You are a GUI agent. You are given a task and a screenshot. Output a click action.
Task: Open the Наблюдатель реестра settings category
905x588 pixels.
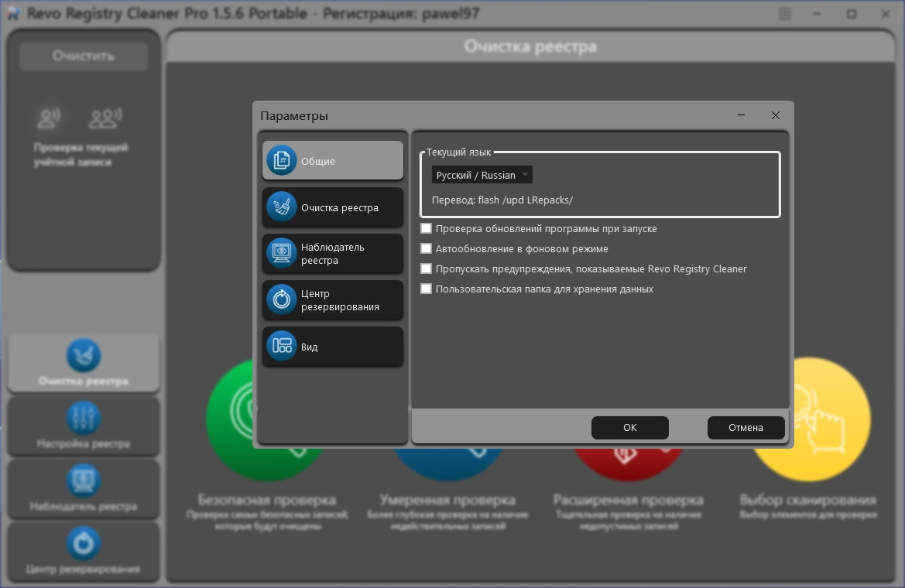click(332, 253)
